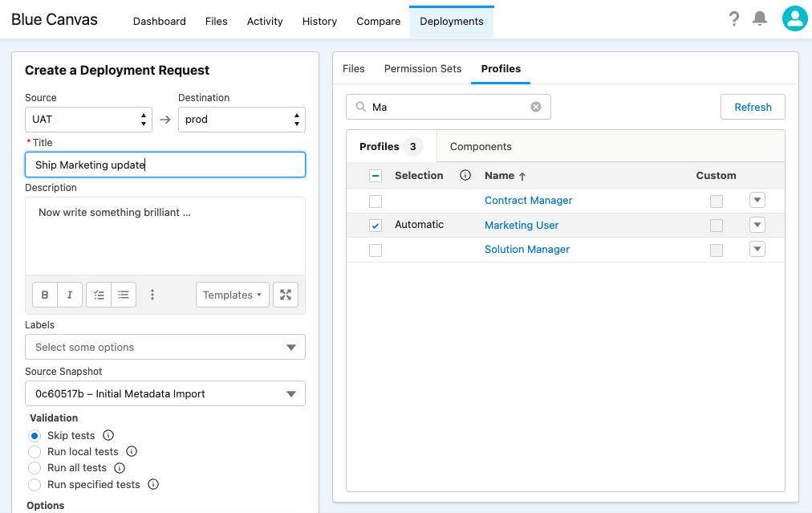Select Run local tests option
812x513 pixels.
[35, 452]
